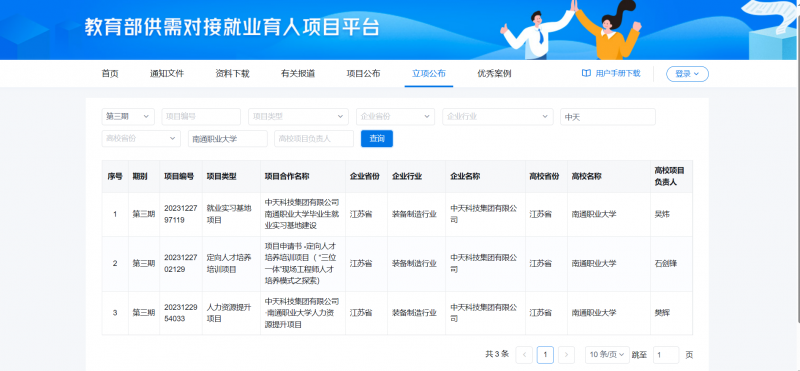The image size is (800, 371).
Task: Go to the 资料下载 tab
Action: pyautogui.click(x=232, y=73)
